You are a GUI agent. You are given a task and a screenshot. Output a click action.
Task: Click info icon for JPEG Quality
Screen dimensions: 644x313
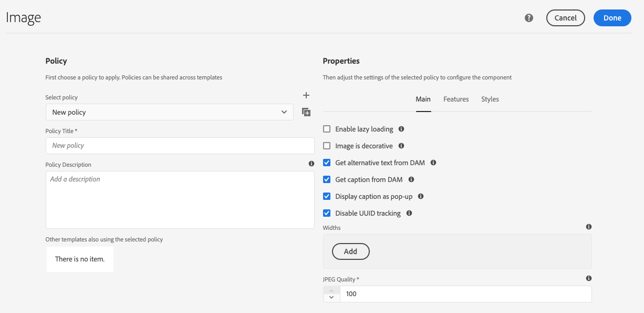tap(589, 278)
